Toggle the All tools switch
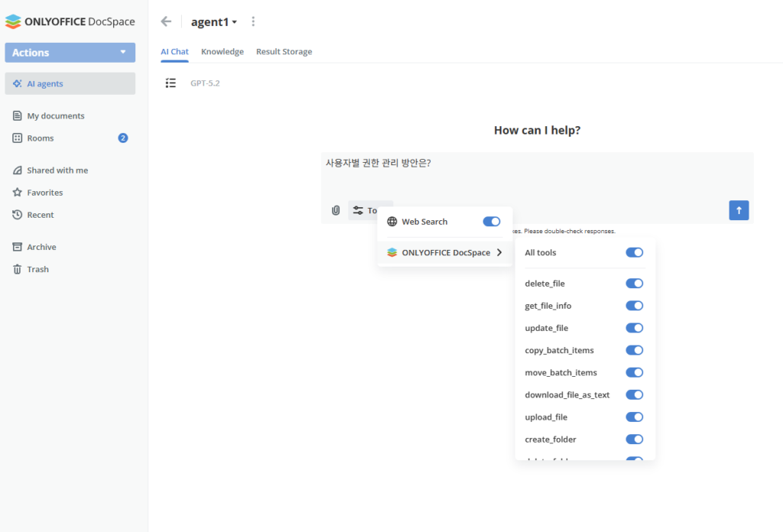 point(634,252)
